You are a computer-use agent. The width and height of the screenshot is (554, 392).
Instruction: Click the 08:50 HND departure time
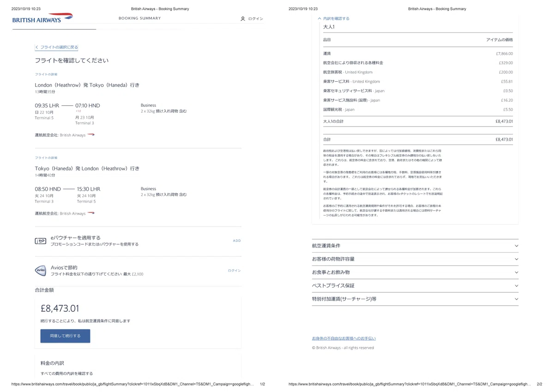48,189
